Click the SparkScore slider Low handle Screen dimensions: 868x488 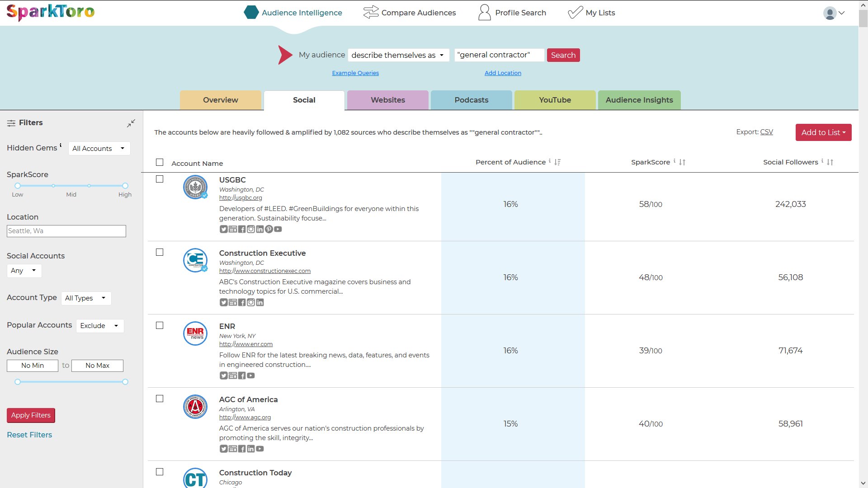pos(18,186)
